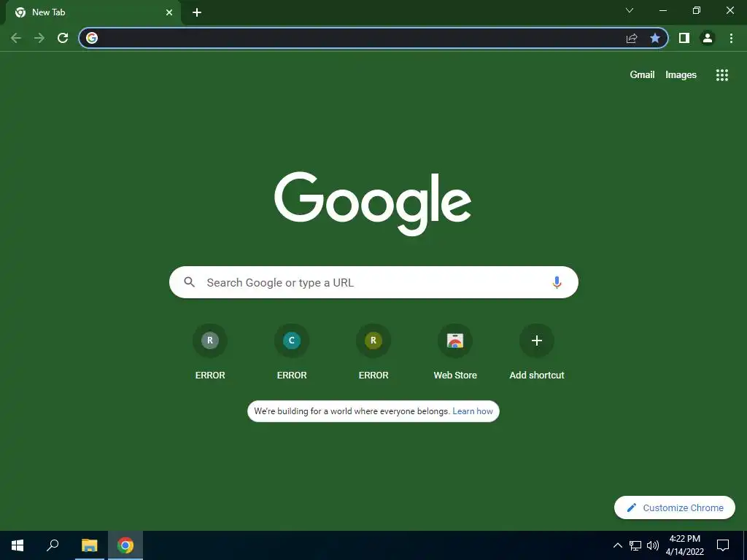The width and height of the screenshot is (747, 560).
Task: Open the ERROR shortcut with teal C
Action: click(292, 351)
